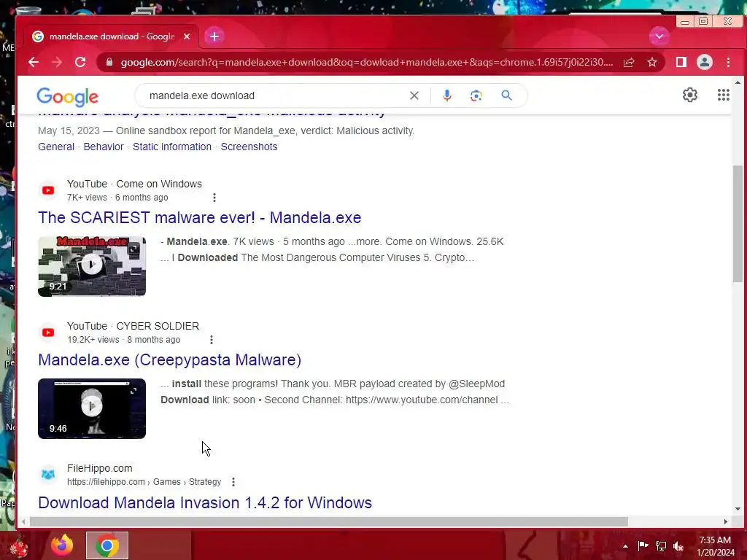Open Firefox from the taskbar

tap(62, 545)
